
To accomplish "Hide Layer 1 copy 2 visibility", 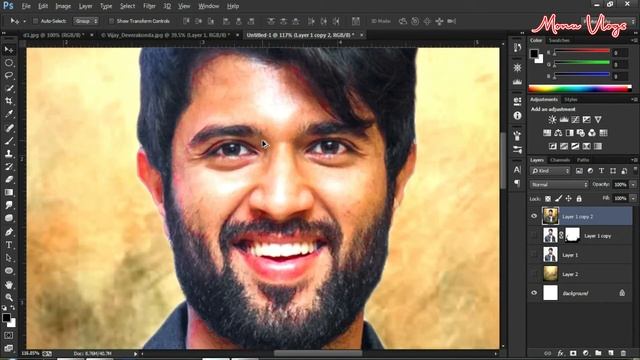I will pos(534,216).
